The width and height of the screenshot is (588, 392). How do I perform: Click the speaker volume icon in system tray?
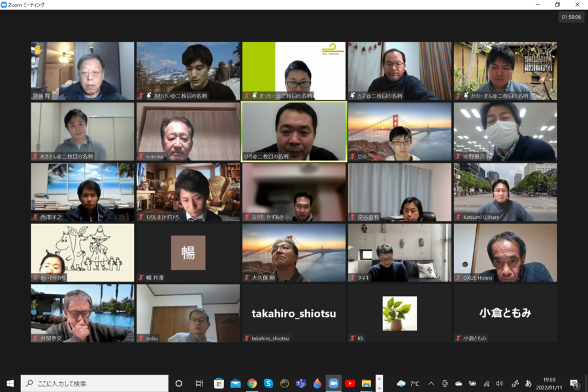500,384
